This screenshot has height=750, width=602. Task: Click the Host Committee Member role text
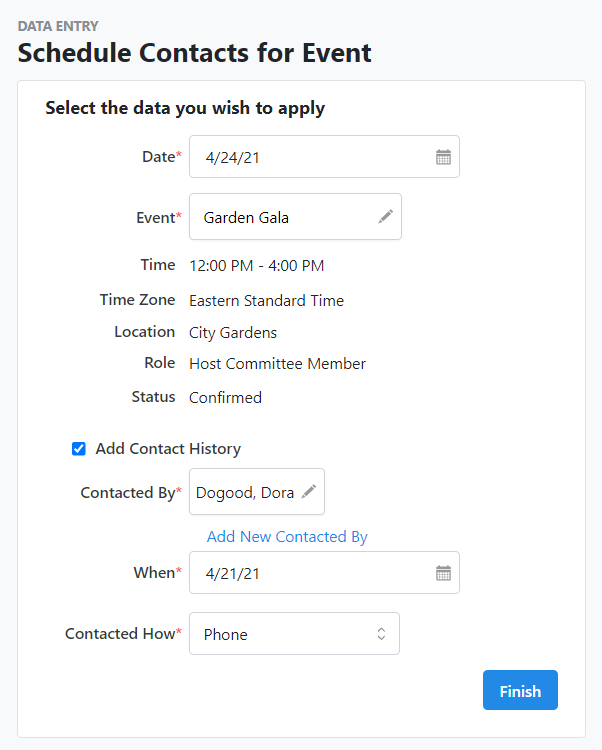[x=277, y=364]
